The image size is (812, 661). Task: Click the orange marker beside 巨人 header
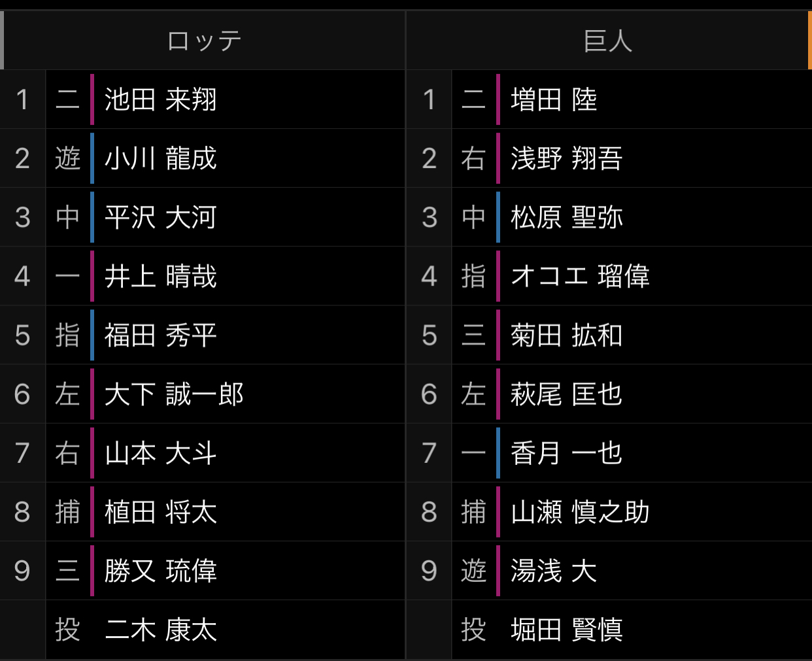[809, 41]
